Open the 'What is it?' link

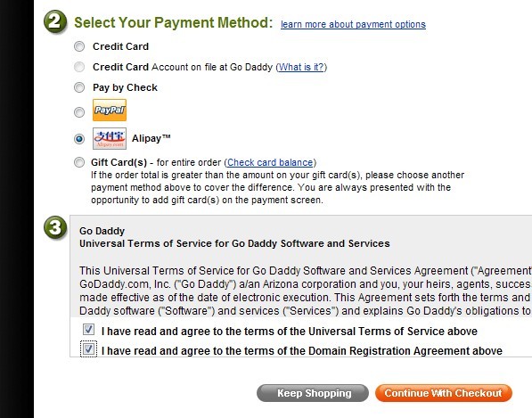[301, 67]
